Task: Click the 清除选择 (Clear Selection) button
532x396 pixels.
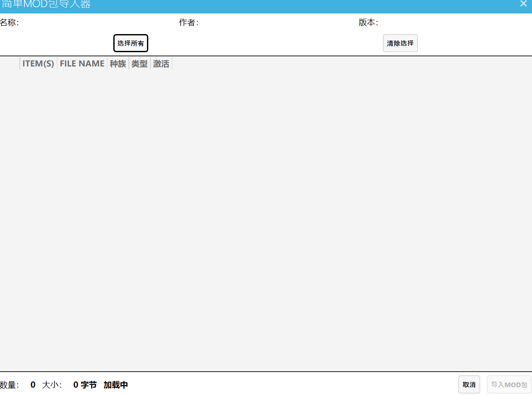Action: coord(400,43)
